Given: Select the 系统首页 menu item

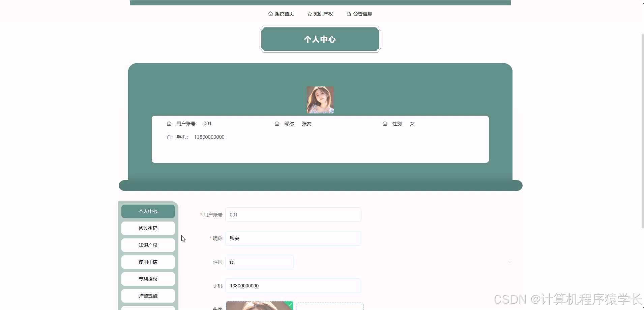Looking at the screenshot, I should [284, 14].
